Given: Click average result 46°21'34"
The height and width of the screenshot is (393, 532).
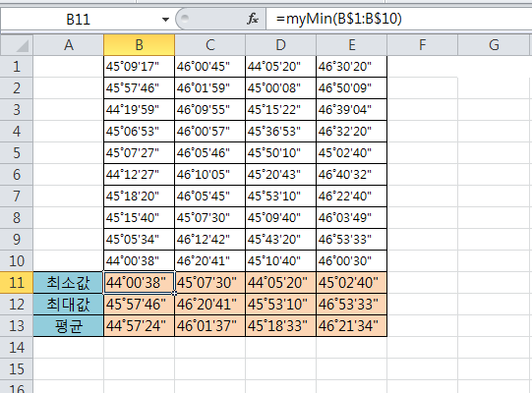Looking at the screenshot, I should coord(351,326).
